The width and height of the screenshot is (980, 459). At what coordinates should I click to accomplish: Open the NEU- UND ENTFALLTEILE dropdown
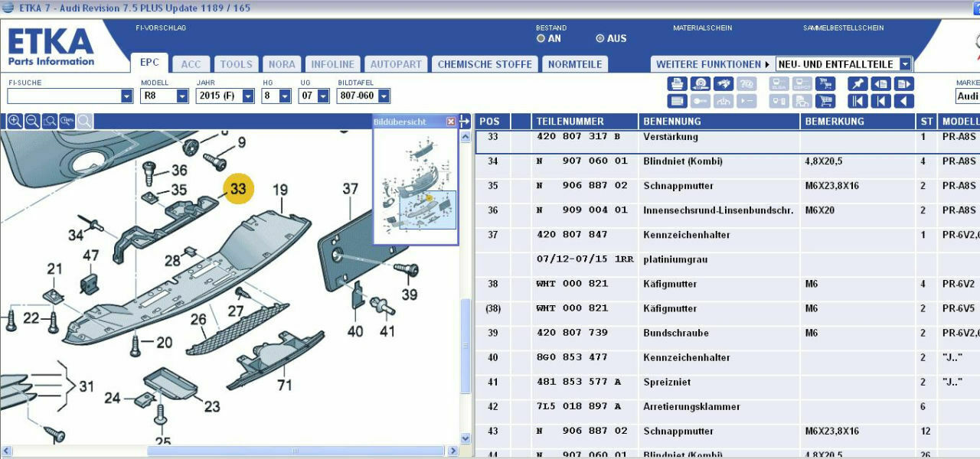tap(906, 64)
